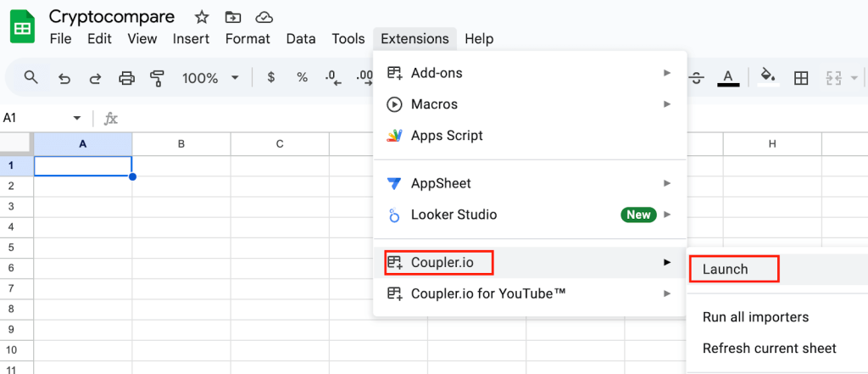The width and height of the screenshot is (868, 374).
Task: Click Coupler.io for YouTube submenu arrow
Action: [x=667, y=293]
